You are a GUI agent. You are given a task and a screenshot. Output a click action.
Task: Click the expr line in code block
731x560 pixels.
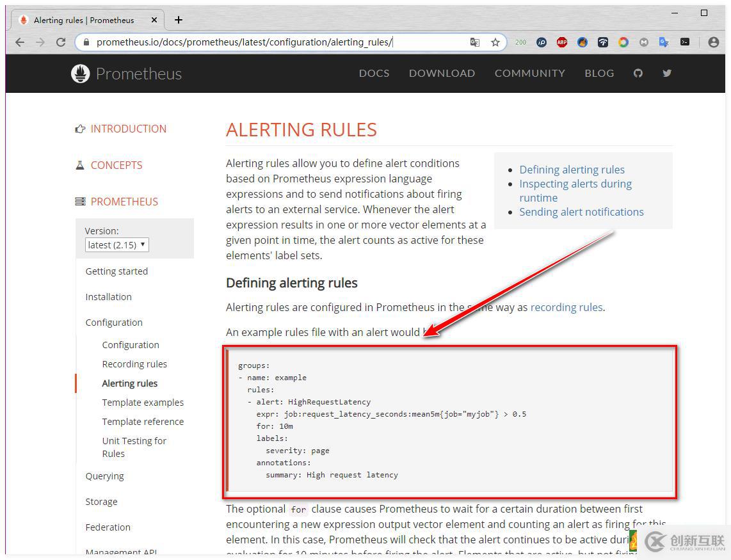(391, 414)
